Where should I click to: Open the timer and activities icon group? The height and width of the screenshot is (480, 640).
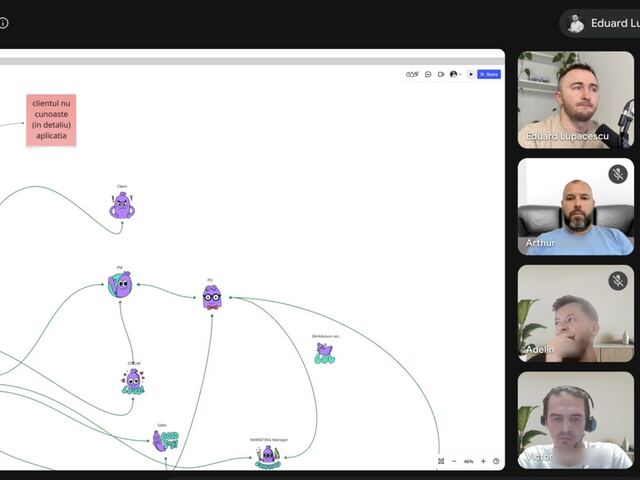[x=412, y=74]
